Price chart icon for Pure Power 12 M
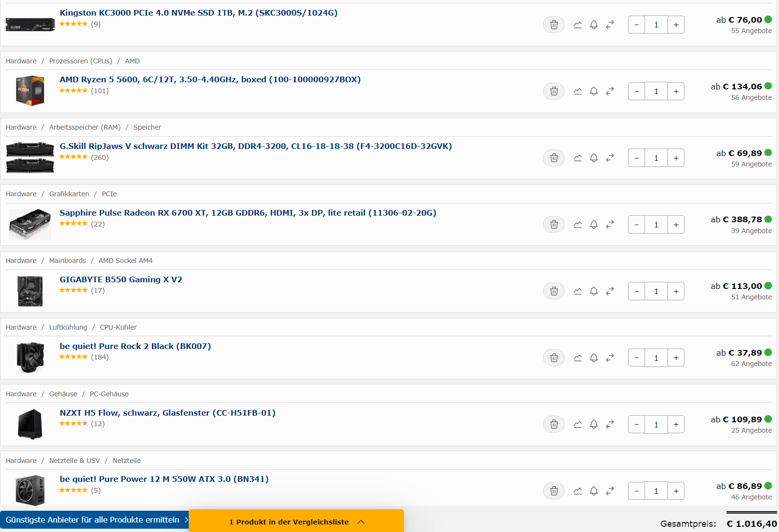 point(578,491)
